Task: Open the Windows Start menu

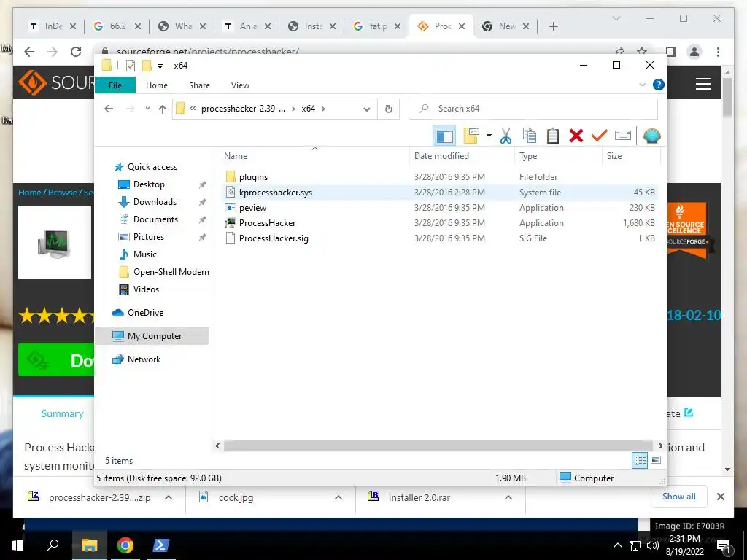Action: coord(18,545)
